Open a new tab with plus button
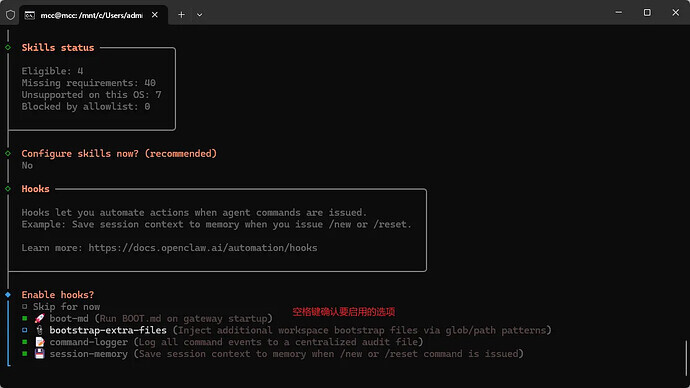The image size is (690, 388). point(181,15)
